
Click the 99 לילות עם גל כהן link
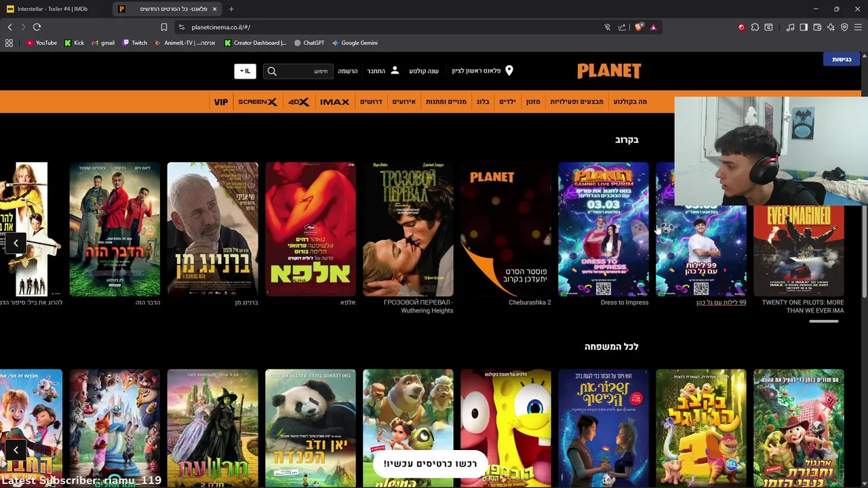coord(721,302)
